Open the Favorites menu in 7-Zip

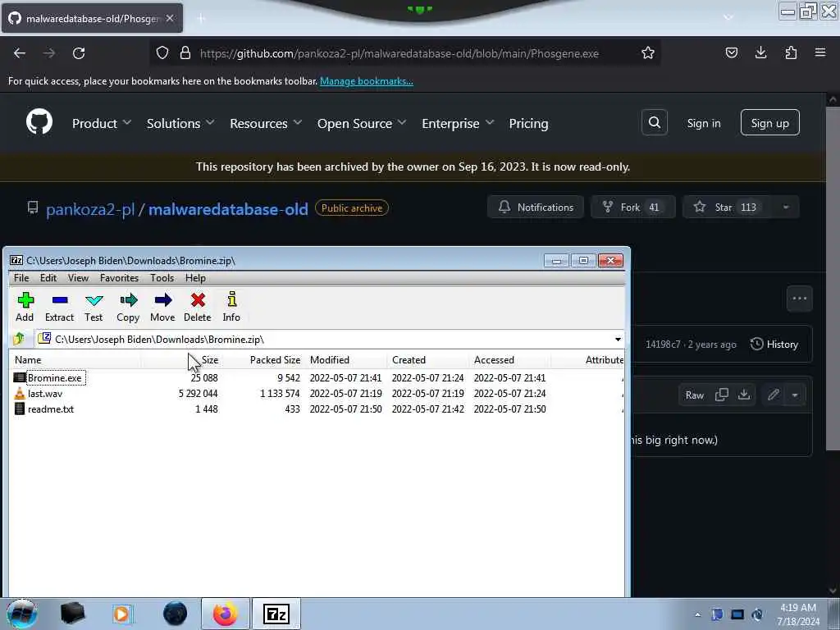tap(120, 277)
